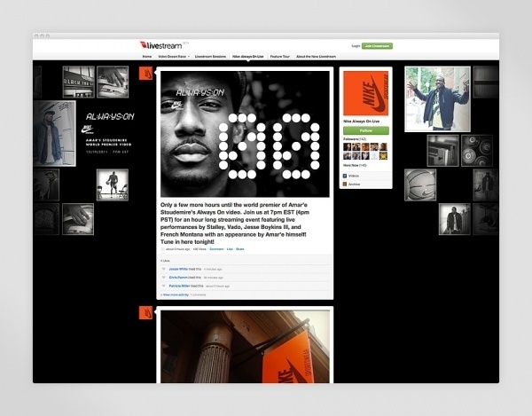The height and width of the screenshot is (416, 532).
Task: Click the large orange Nike Sportswear logo
Action: (365, 93)
